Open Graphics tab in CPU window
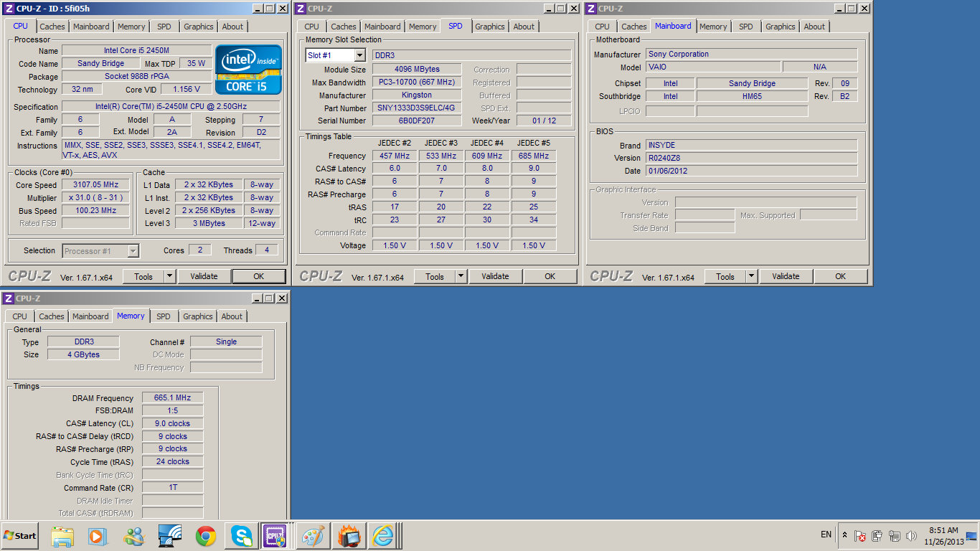Viewport: 980px width, 551px height. click(x=199, y=27)
